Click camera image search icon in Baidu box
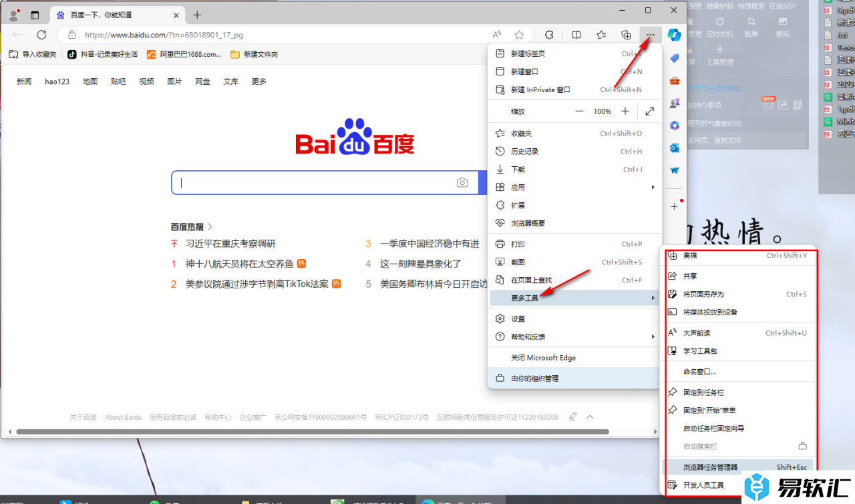The image size is (855, 504). [462, 183]
